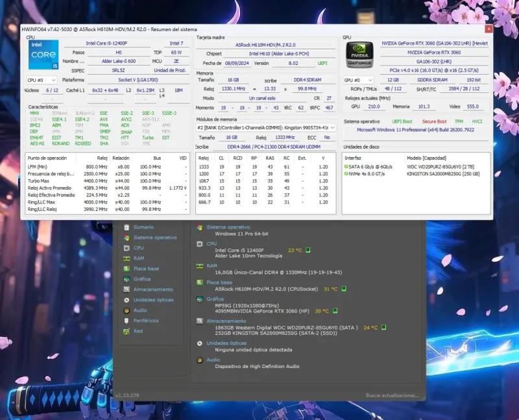The height and width of the screenshot is (420, 519).
Task: Click the 933.3 memory timing row
Action: click(266, 188)
